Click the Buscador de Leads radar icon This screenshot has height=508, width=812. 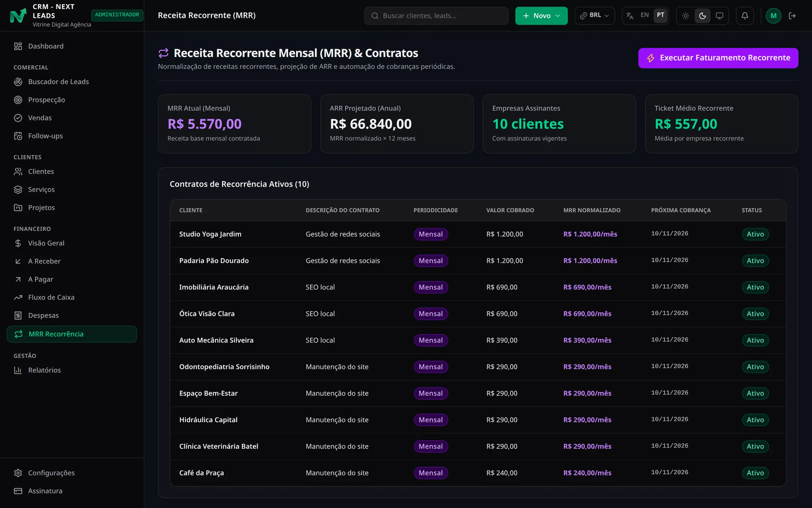pos(18,82)
